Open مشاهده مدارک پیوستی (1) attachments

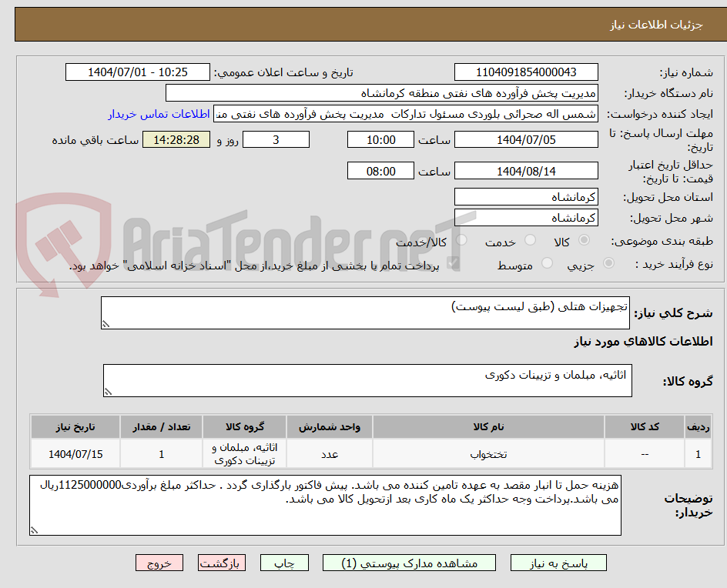pos(409,563)
